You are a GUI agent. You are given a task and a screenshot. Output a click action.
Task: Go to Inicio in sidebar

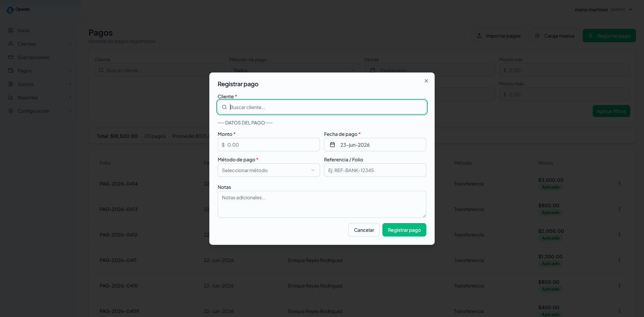coord(23,30)
